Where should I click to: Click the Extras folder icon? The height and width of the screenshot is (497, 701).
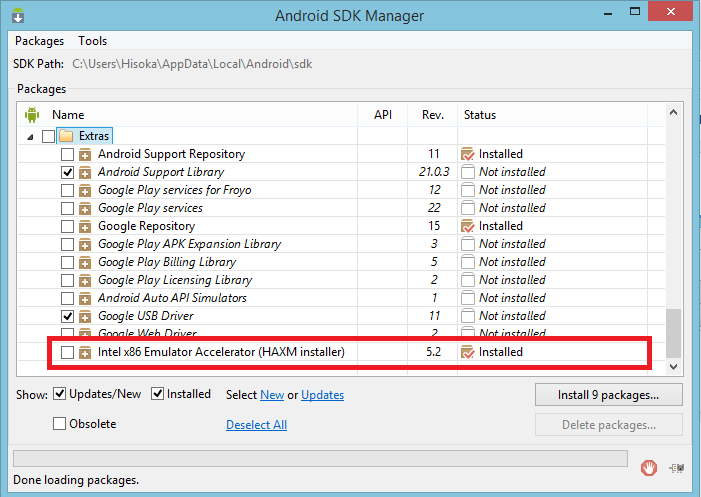(67, 135)
